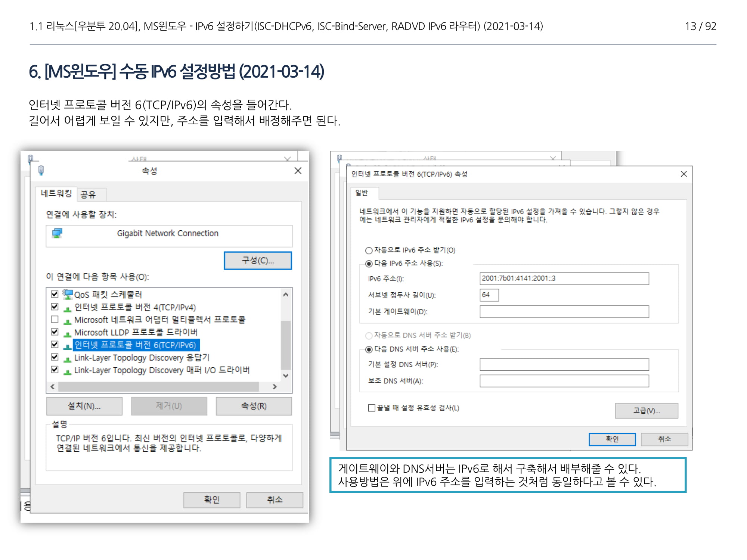The height and width of the screenshot is (560, 747).
Task: Click the 기본 게이트웨이 input field
Action: pyautogui.click(x=564, y=311)
